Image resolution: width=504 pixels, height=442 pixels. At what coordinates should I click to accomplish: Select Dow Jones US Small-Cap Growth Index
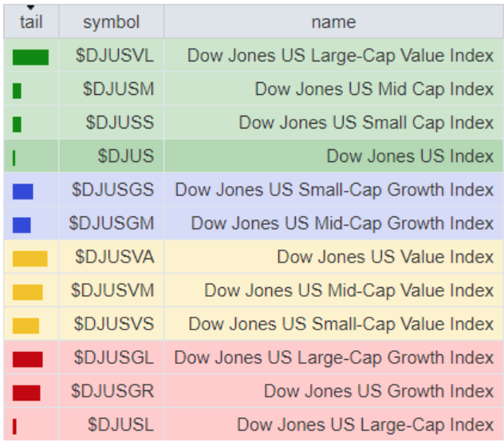point(334,190)
